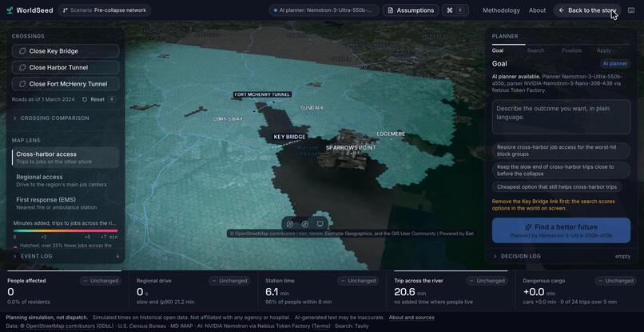644x332 pixels.
Task: Toggle Close Fort McHenry Tunnel crossing
Action: (66, 84)
